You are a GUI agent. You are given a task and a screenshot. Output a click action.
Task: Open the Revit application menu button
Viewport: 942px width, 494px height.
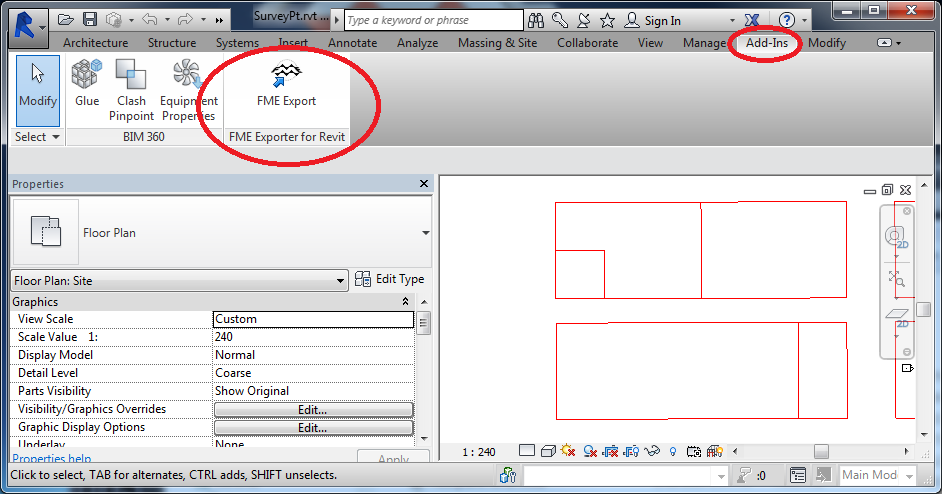click(28, 26)
